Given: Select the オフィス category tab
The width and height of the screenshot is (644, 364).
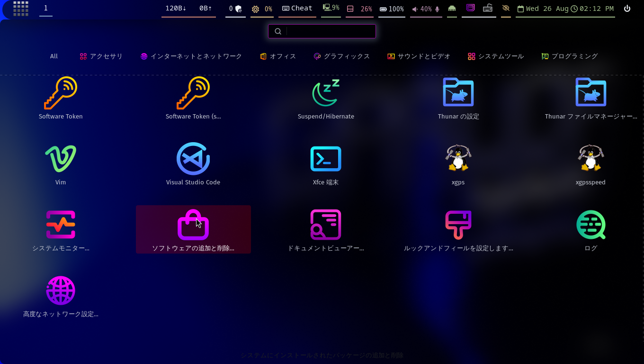Looking at the screenshot, I should pyautogui.click(x=278, y=56).
